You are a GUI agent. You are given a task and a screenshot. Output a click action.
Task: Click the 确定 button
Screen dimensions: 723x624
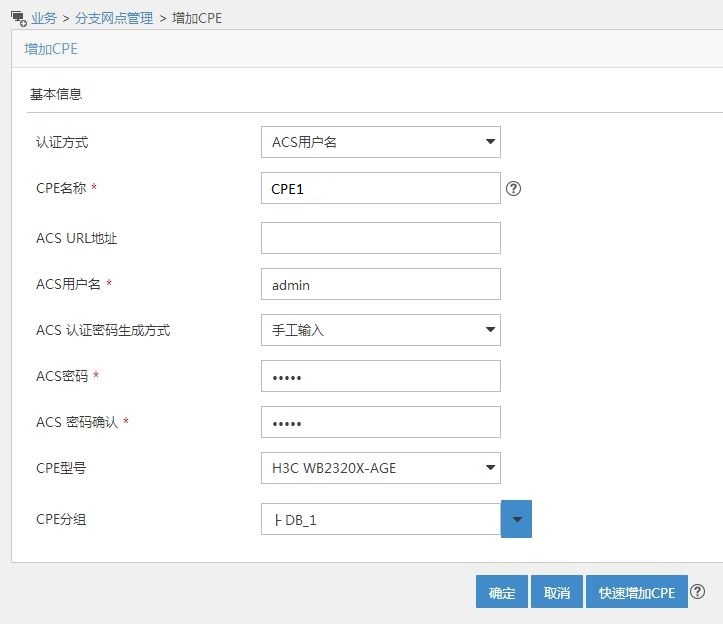(502, 592)
